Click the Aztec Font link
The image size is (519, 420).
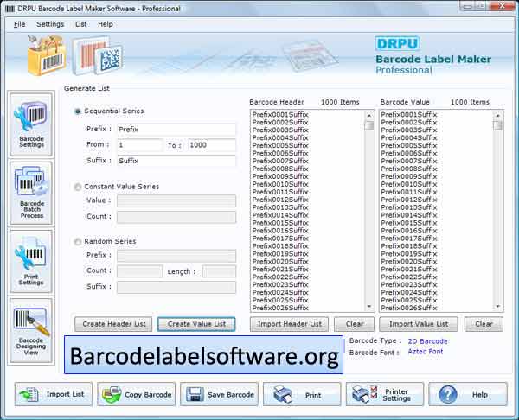coord(426,352)
